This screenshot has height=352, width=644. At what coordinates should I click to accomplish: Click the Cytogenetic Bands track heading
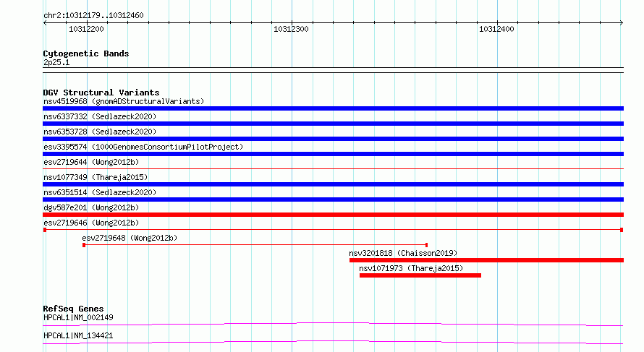[86, 53]
